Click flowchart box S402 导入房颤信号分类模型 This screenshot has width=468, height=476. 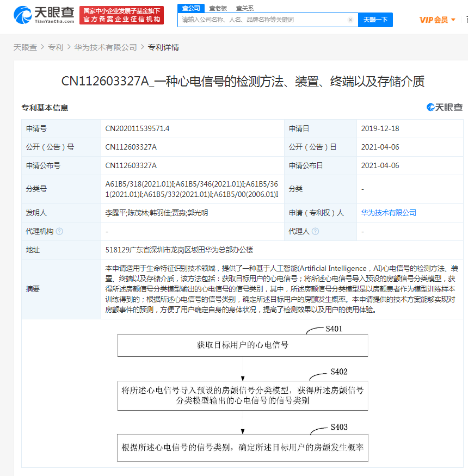[x=243, y=395]
